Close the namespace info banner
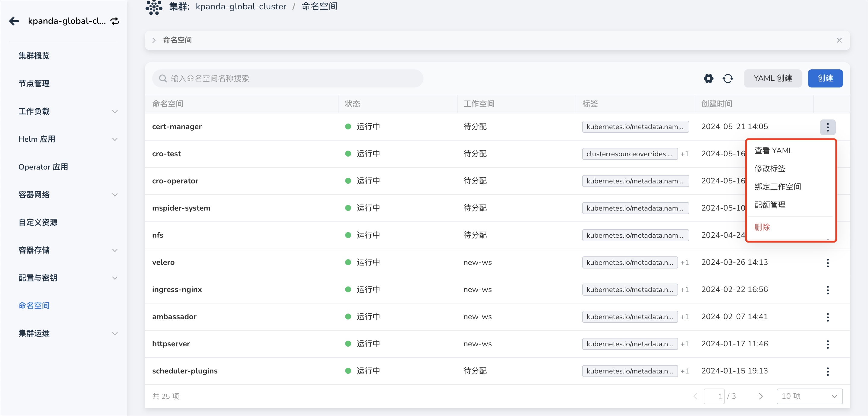Image resolution: width=868 pixels, height=416 pixels. 839,40
